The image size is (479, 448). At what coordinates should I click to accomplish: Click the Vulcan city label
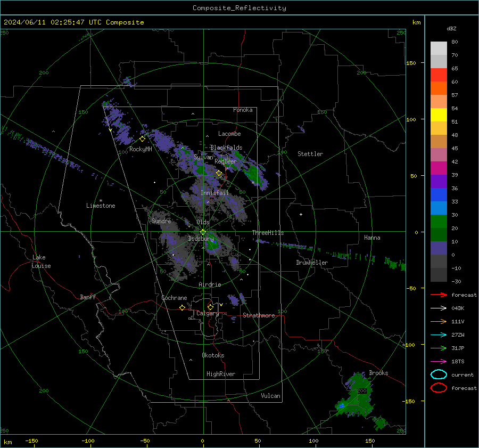[271, 396]
